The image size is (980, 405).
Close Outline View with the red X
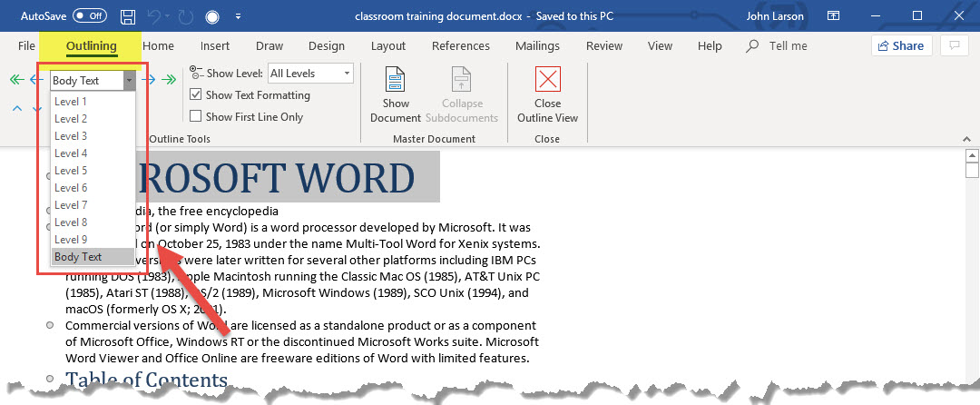[547, 94]
